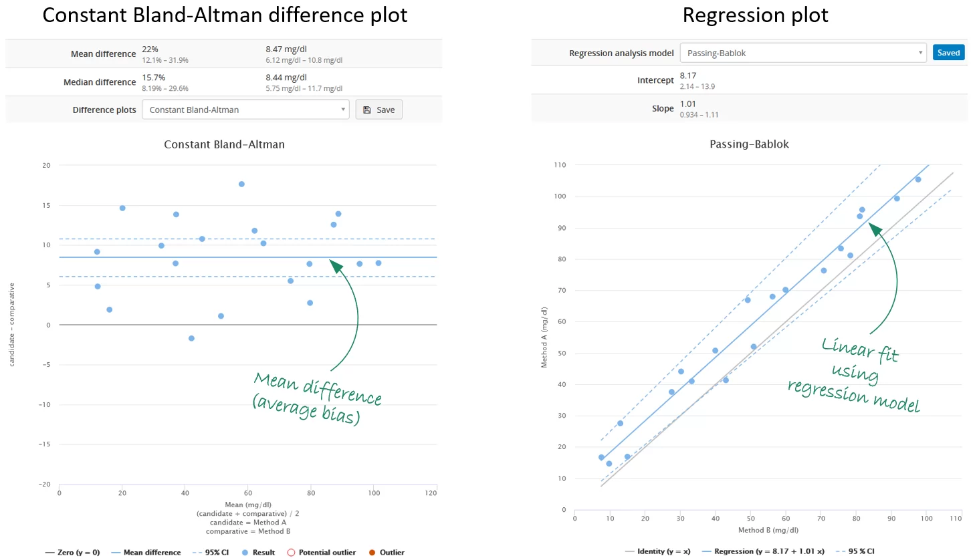
Task: Click the blue Saved button
Action: point(948,53)
